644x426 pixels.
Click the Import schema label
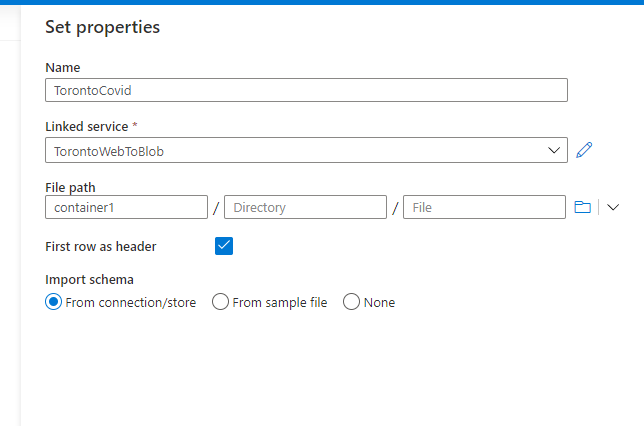coord(90,280)
